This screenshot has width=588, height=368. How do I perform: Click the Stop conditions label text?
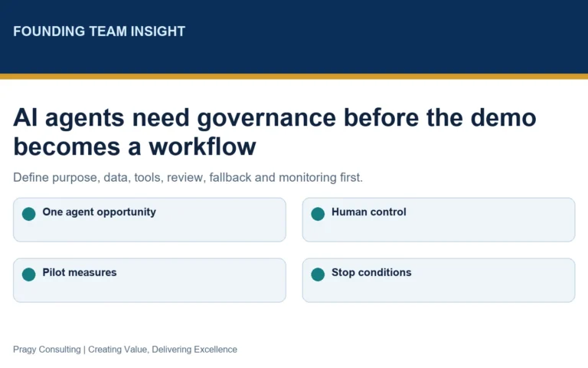[371, 272]
